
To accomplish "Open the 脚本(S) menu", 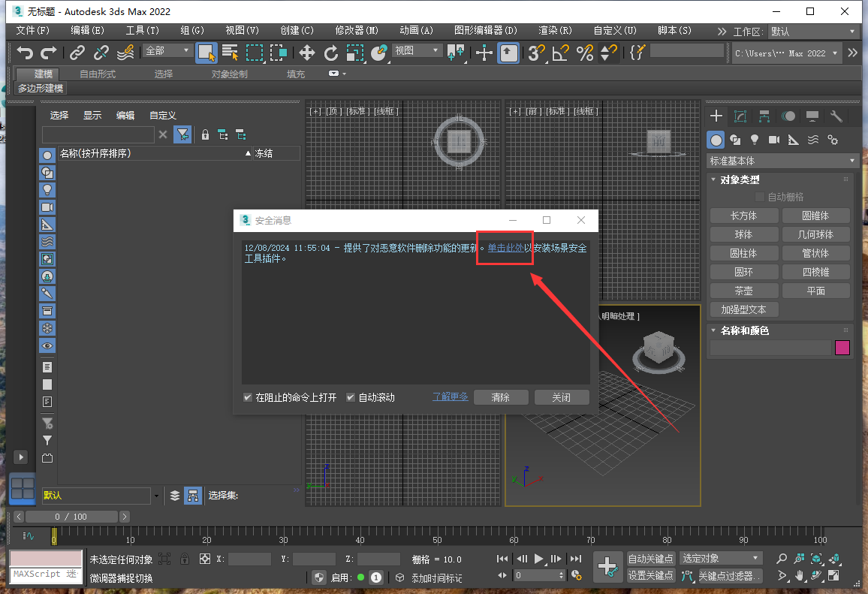I will [674, 31].
